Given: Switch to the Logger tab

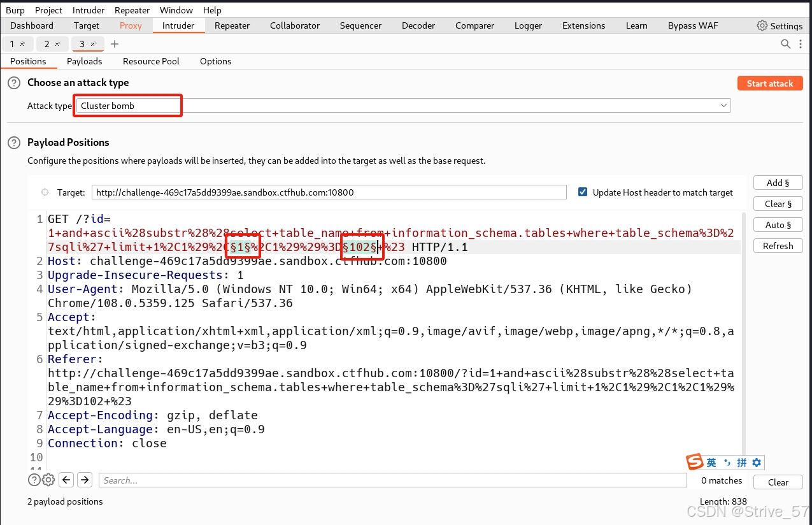Looking at the screenshot, I should click(528, 25).
